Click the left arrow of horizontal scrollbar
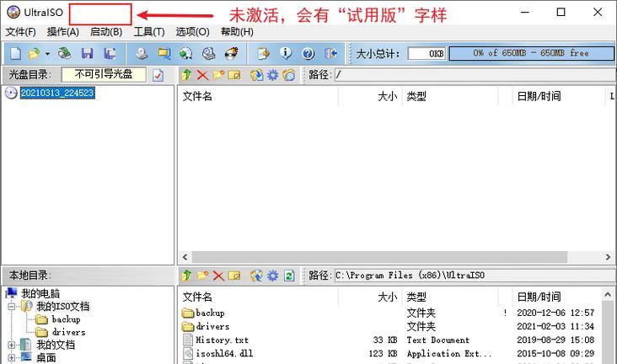The width and height of the screenshot is (617, 364). click(185, 257)
